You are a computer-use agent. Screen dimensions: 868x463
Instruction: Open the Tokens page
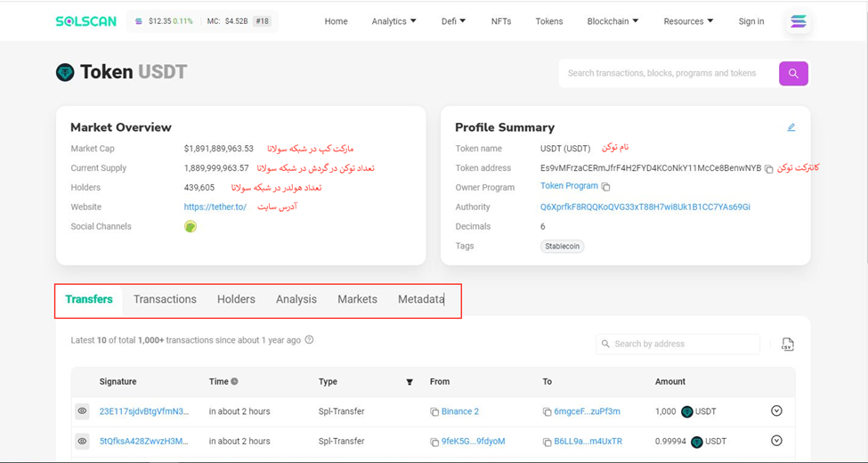pos(549,21)
